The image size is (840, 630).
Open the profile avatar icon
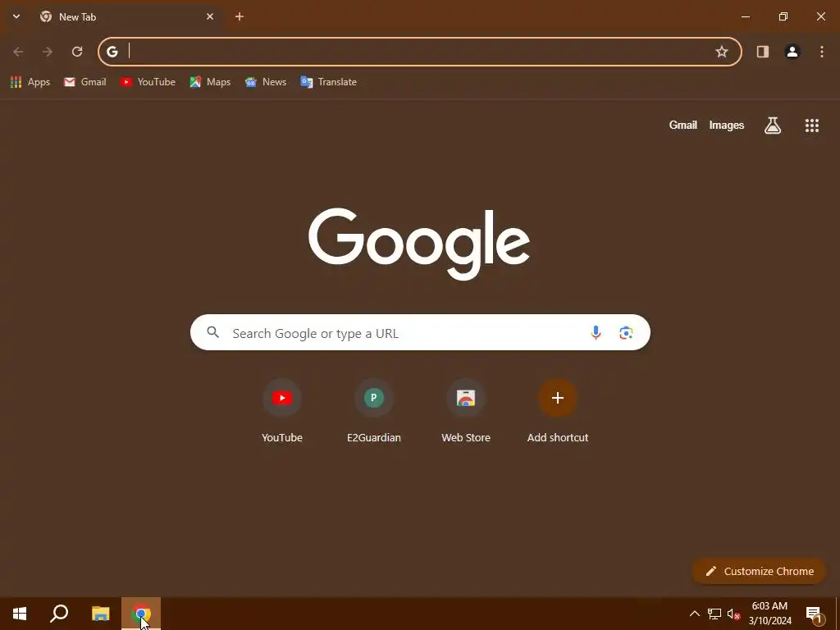coord(792,52)
